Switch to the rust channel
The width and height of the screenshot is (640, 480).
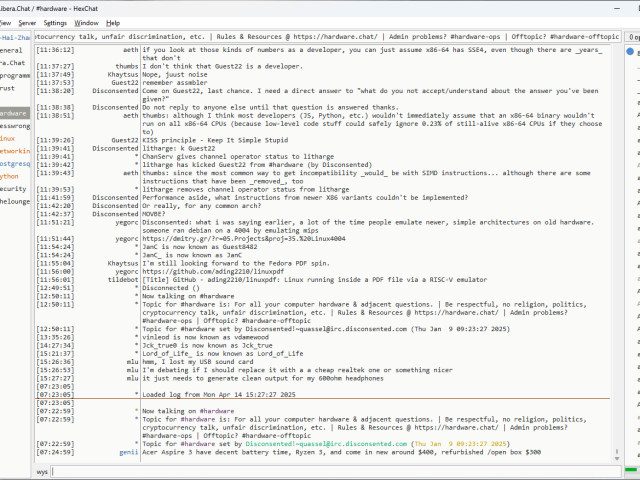point(8,88)
